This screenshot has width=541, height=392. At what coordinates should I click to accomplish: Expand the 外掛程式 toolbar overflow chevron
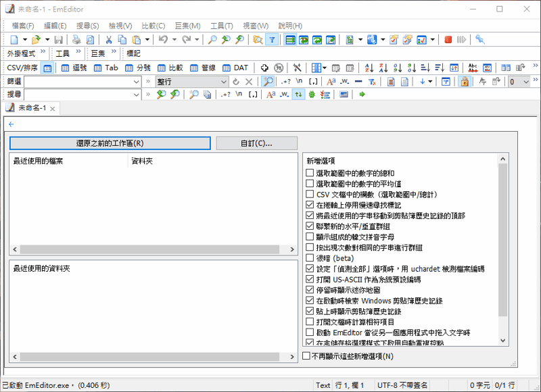(x=43, y=51)
